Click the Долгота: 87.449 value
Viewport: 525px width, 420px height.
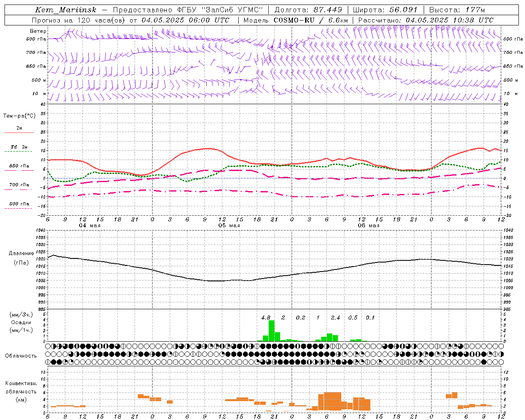(x=308, y=10)
